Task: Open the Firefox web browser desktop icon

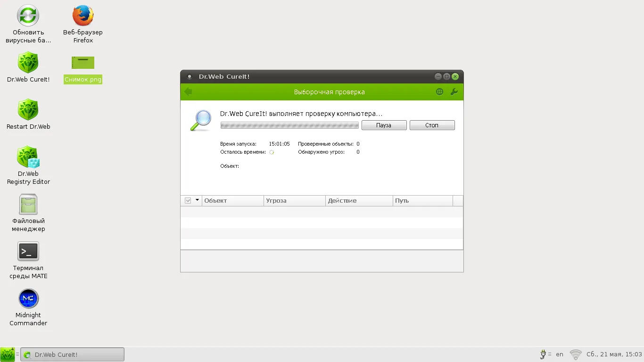Action: coord(83,16)
